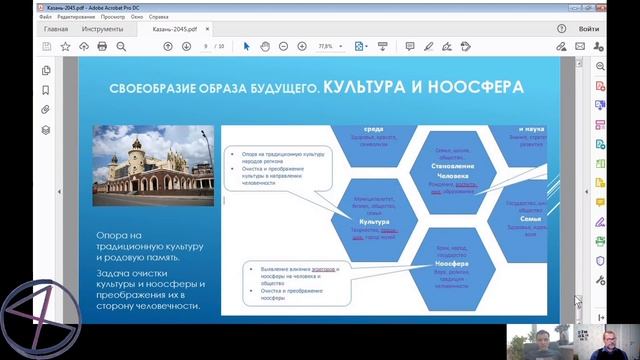The height and width of the screenshot is (360, 640).
Task: Send file by email envelope icon
Action: (580, 47)
